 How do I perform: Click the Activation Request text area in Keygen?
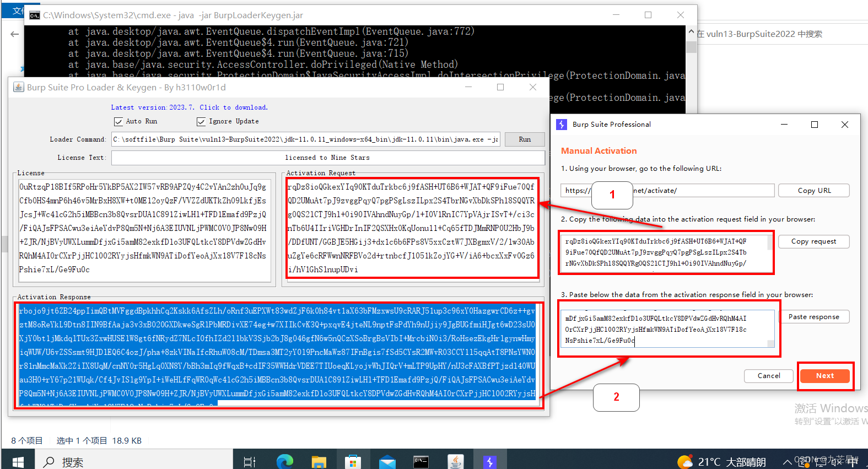coord(412,228)
